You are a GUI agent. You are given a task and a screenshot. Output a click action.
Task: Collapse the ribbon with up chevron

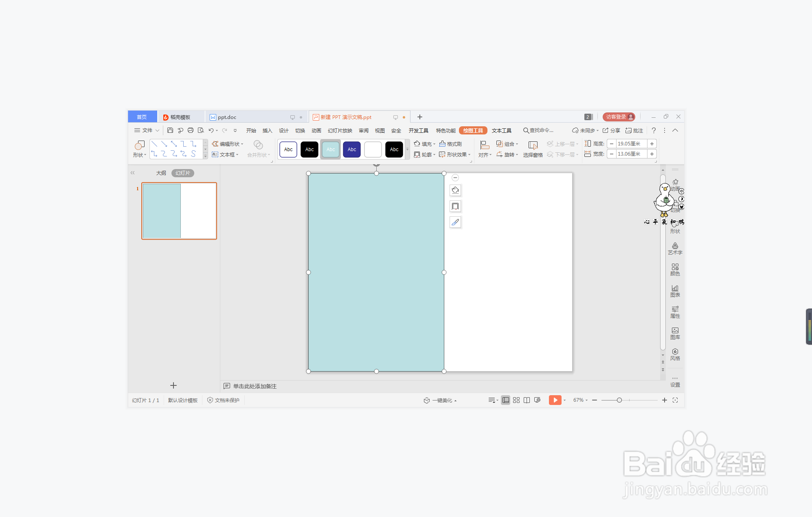[675, 130]
